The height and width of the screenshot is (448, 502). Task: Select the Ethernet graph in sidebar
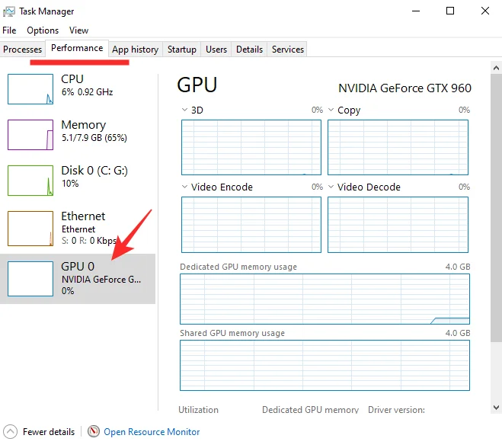coord(30,228)
